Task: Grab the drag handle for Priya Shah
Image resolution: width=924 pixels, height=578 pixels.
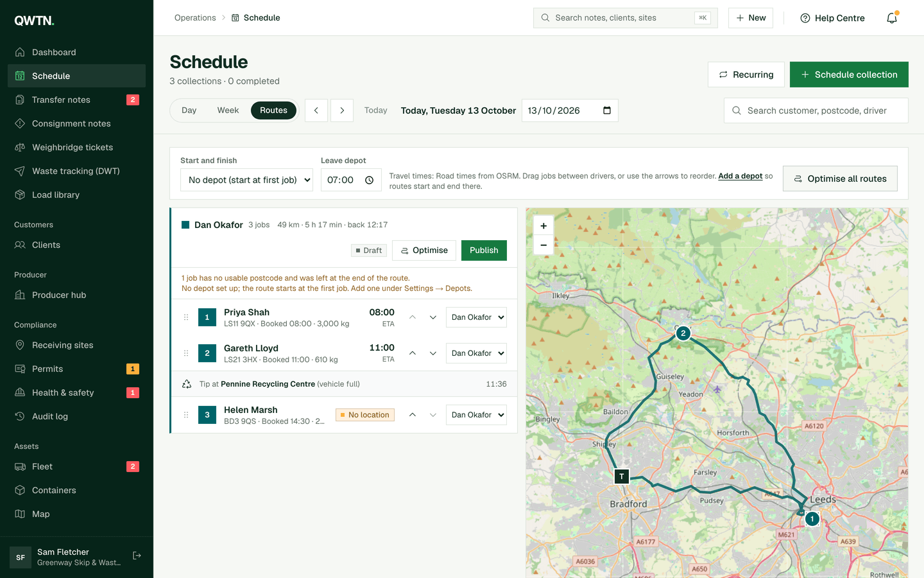Action: pos(186,317)
